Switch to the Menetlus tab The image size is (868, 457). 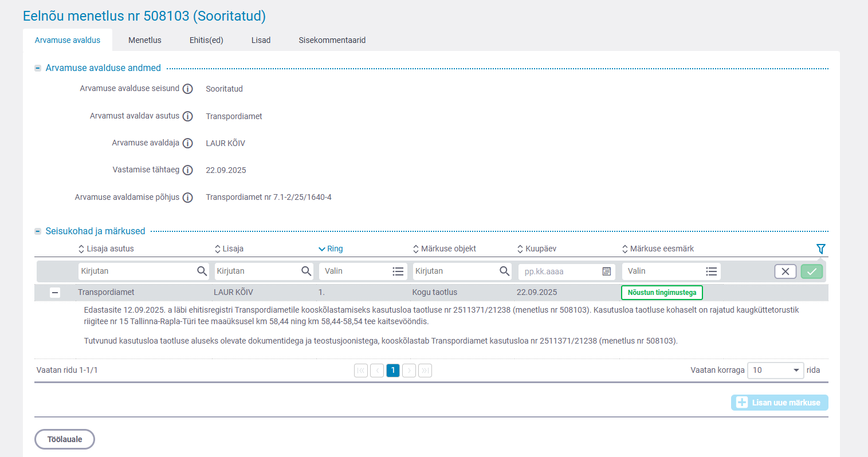[x=144, y=40]
